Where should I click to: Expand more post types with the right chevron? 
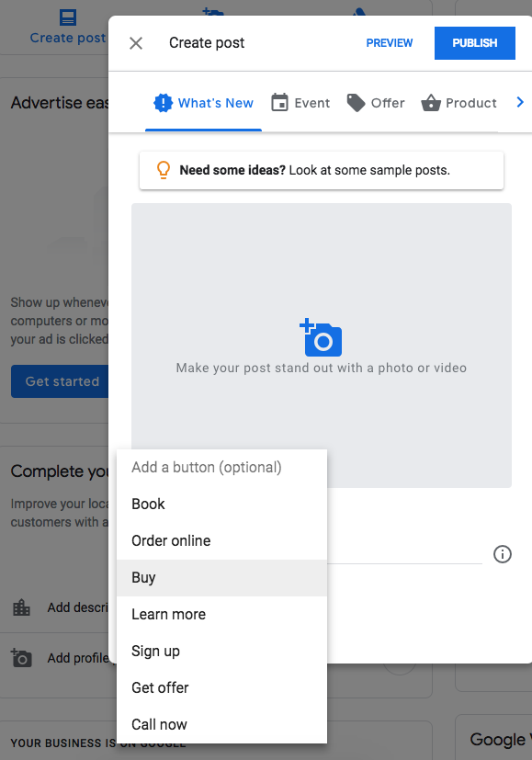520,103
